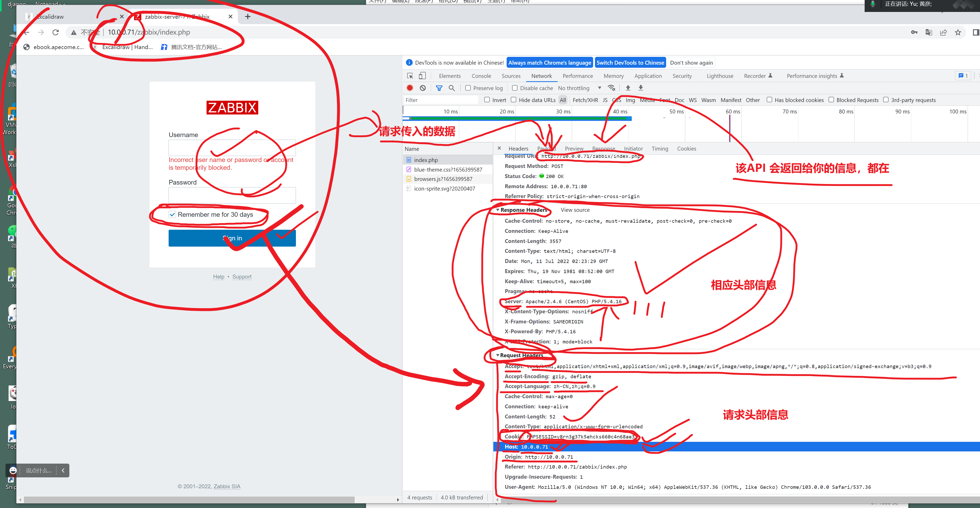Enable the Preserve log checkbox
Screen dimensions: 980x508
tap(468, 88)
